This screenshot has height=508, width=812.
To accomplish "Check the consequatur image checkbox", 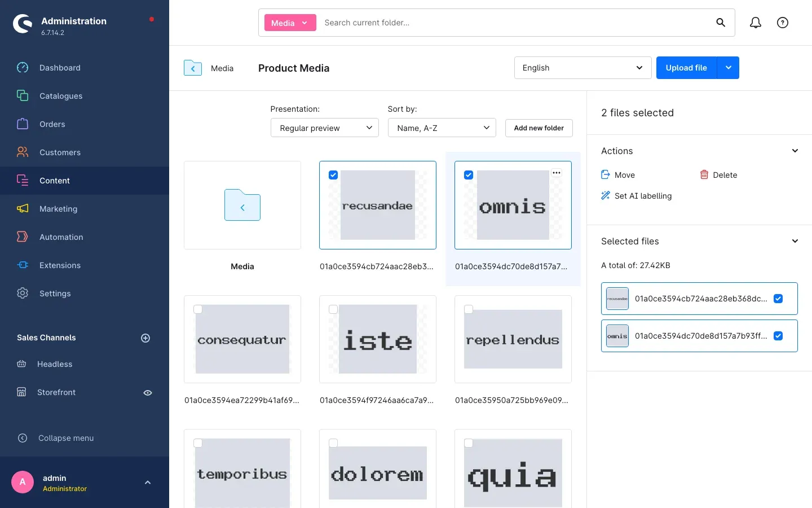I will tap(198, 309).
